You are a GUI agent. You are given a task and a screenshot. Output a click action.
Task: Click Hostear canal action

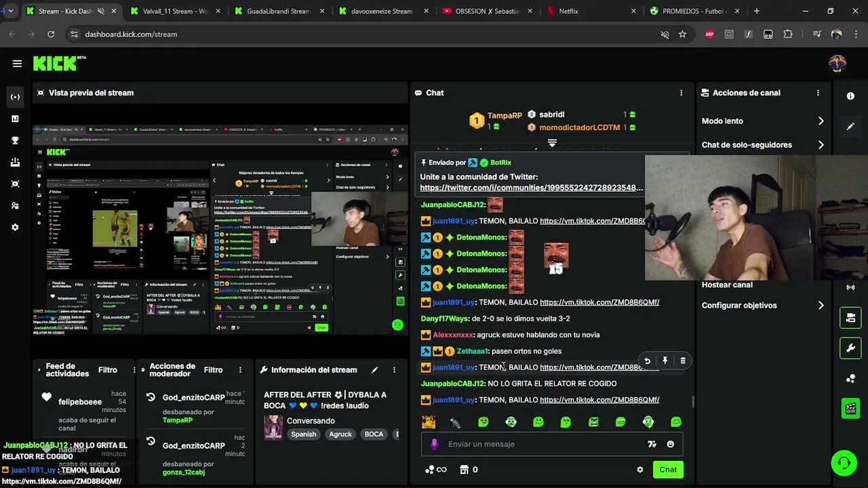click(x=727, y=285)
